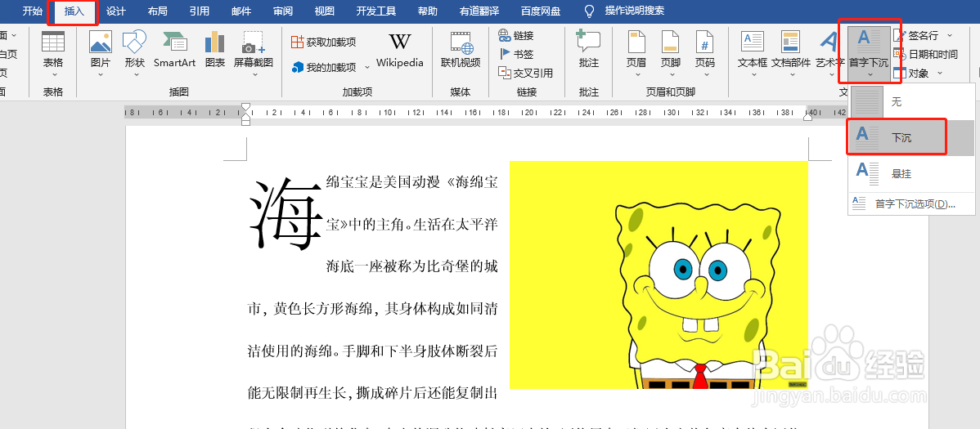Expand the 屏幕截图 dropdown arrow
The width and height of the screenshot is (980, 429).
click(254, 74)
